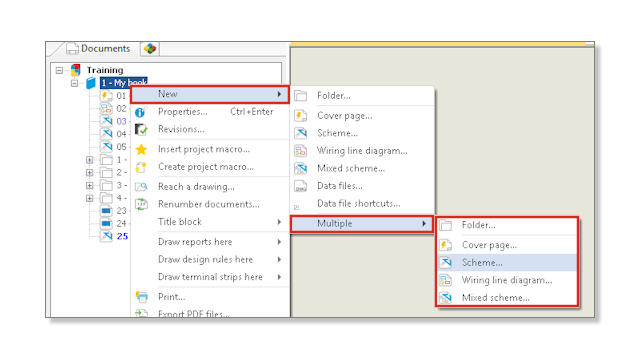Click the Insert project macro star icon
Screen dimensions: 640x360
click(141, 149)
